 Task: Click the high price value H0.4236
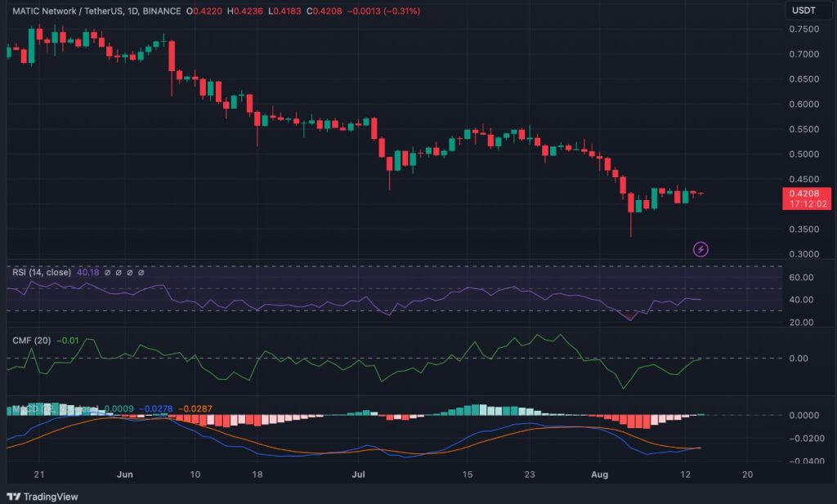pyautogui.click(x=245, y=11)
